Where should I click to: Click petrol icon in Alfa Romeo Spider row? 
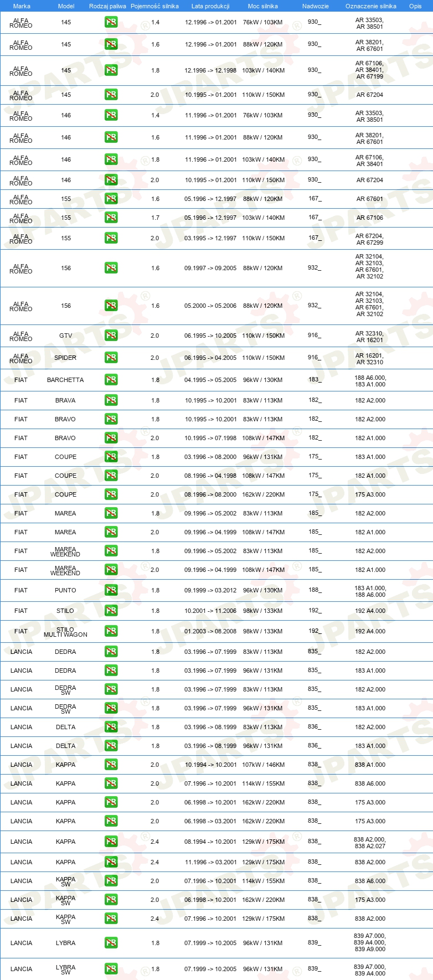tap(111, 358)
